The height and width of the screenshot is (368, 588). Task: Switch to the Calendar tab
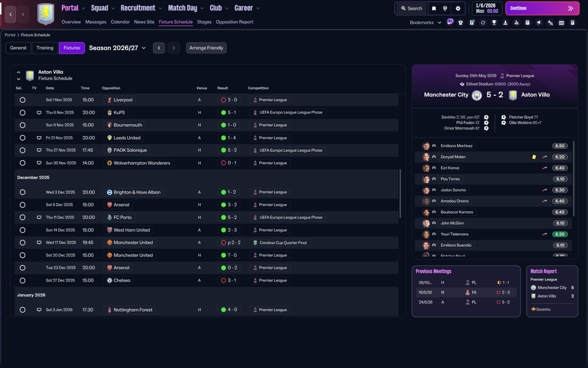pos(120,22)
